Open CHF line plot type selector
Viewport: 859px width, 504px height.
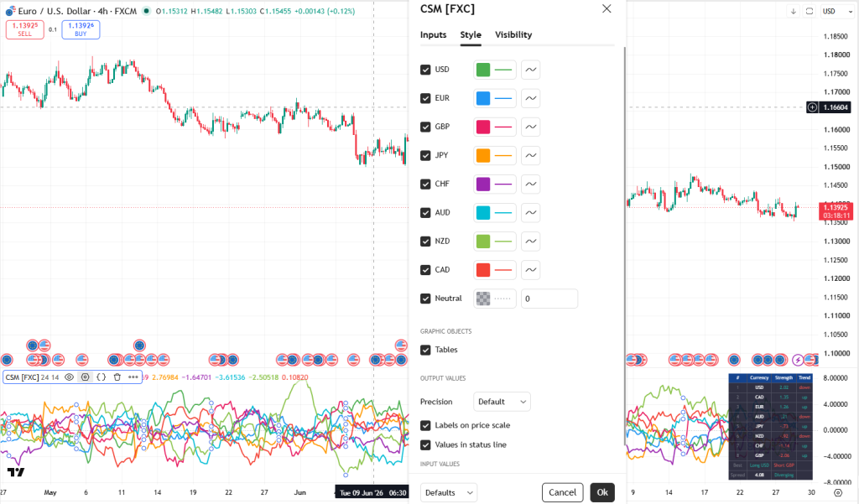pos(530,184)
